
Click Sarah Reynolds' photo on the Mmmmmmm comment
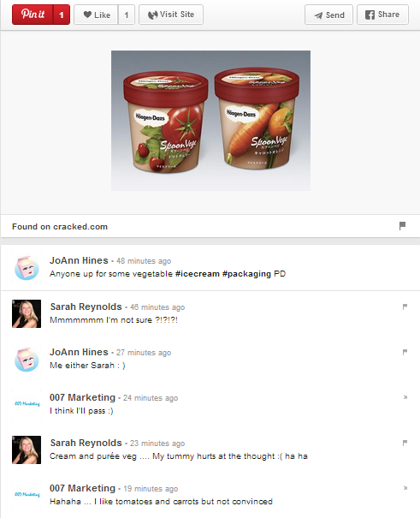[x=27, y=314]
